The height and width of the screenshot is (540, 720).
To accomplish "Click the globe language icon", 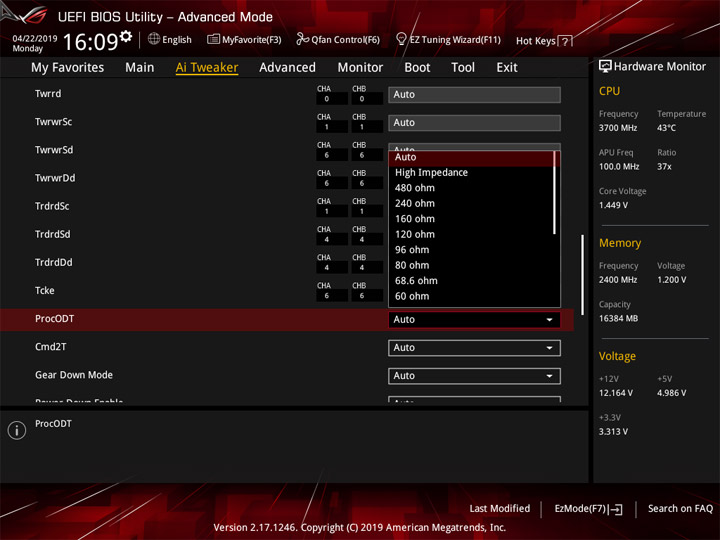I will [x=154, y=39].
